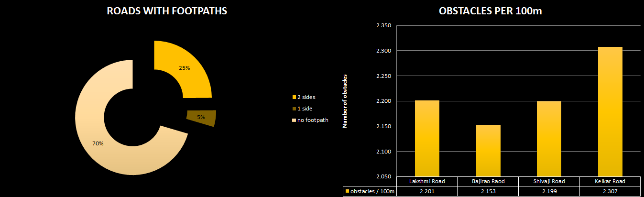The width and height of the screenshot is (644, 197).
Task: Click the 2.350 axis value label
Action: [383, 25]
